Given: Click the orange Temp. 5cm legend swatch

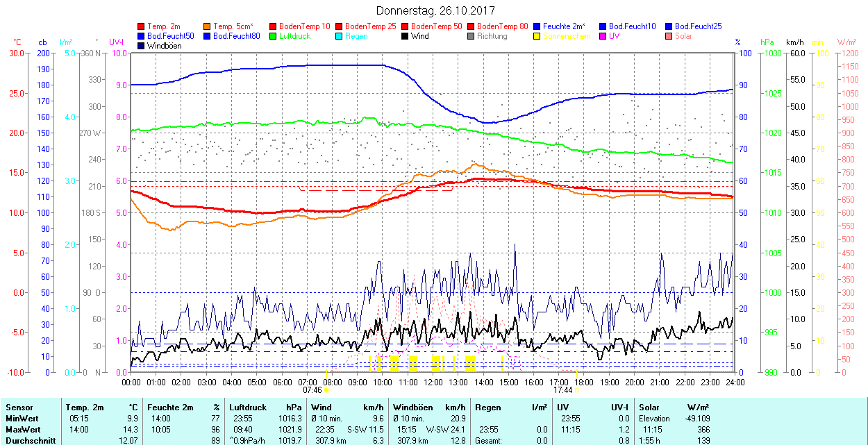Looking at the screenshot, I should 208,26.
